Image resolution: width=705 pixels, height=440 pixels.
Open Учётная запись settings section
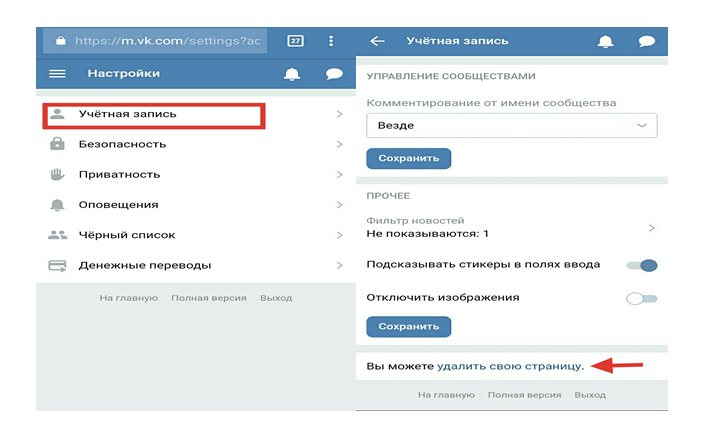click(196, 114)
